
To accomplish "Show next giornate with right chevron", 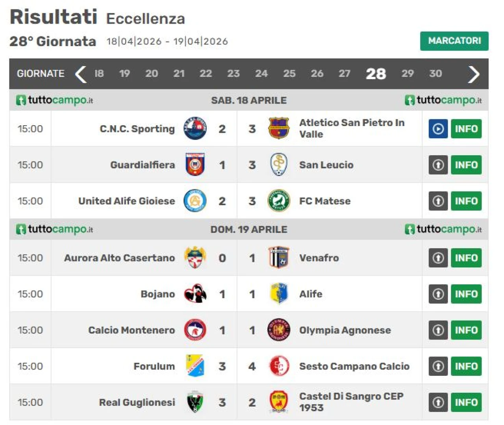I will (473, 74).
